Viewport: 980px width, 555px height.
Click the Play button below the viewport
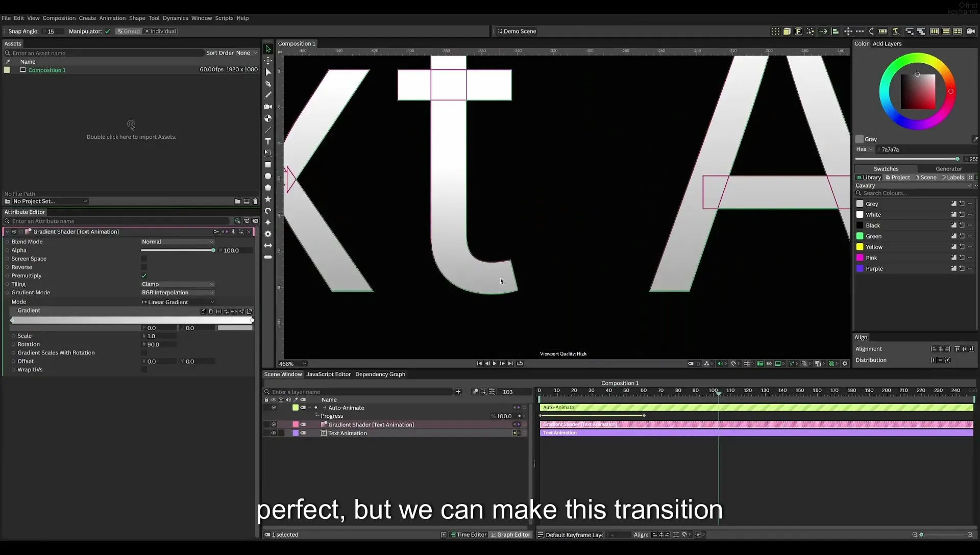point(495,364)
